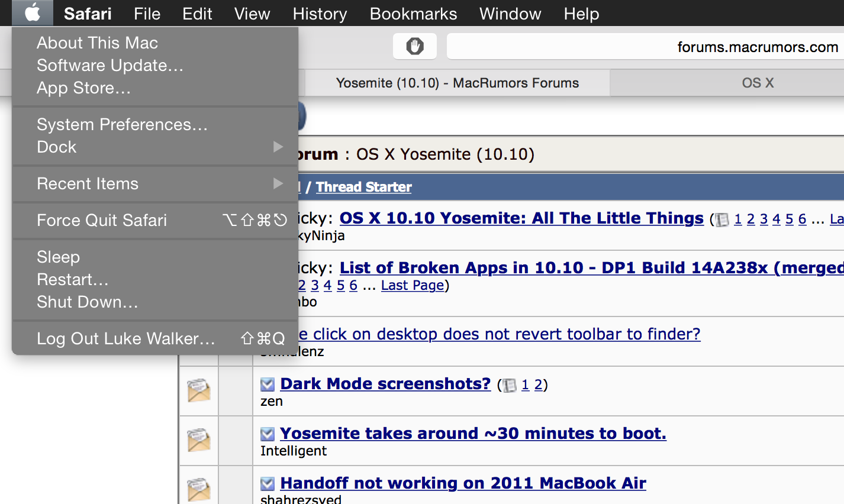The height and width of the screenshot is (504, 844).
Task: Click envelope icon beside Handoff thread
Action: pyautogui.click(x=199, y=490)
